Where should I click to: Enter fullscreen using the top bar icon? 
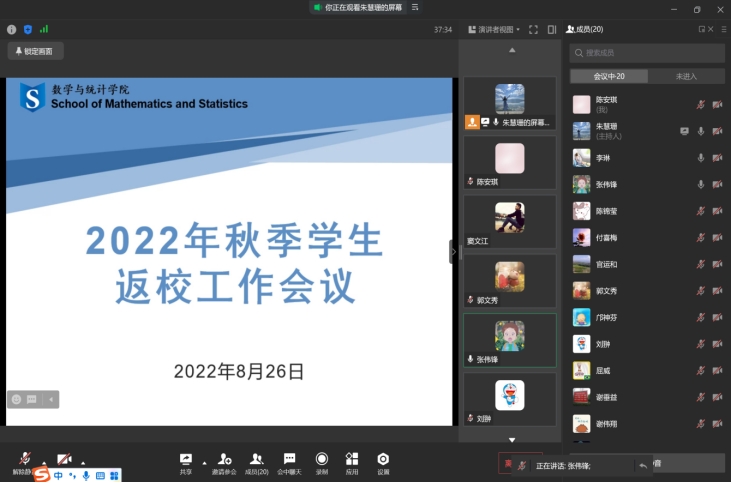coord(533,30)
